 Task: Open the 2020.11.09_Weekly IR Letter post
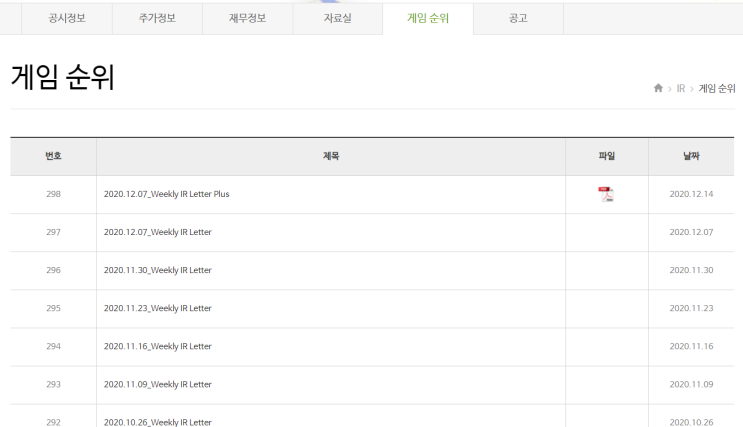point(158,384)
